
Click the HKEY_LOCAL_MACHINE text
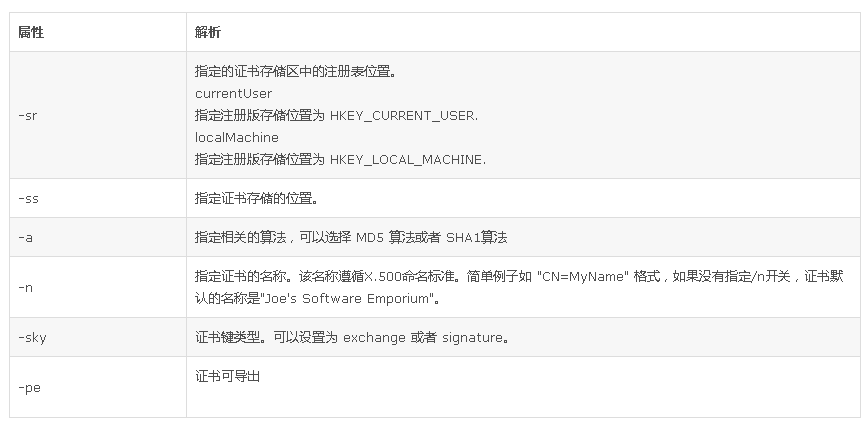[406, 160]
